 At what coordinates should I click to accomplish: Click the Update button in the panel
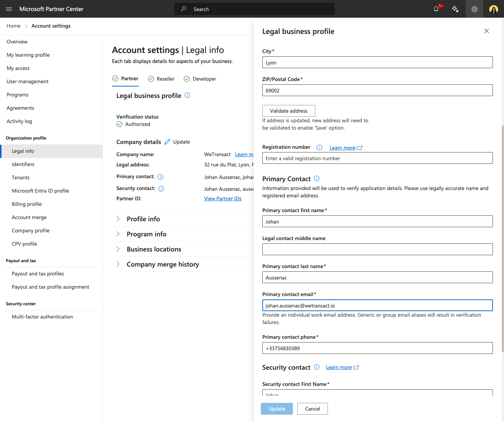(x=277, y=409)
